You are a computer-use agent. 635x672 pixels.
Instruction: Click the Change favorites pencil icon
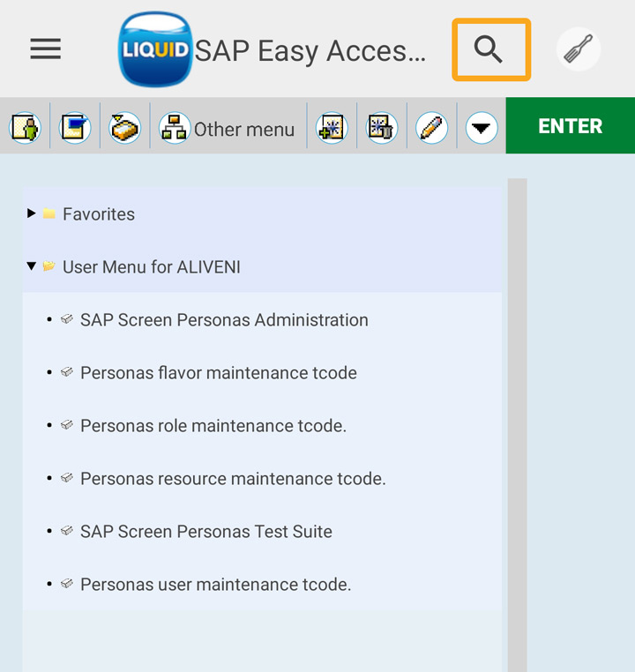click(x=431, y=129)
